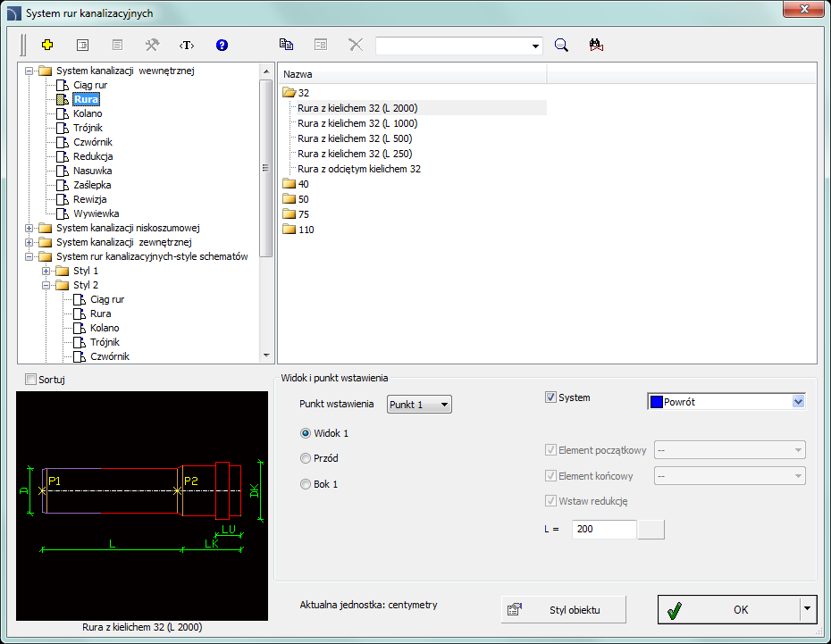The height and width of the screenshot is (644, 831).
Task: Collapse the Styl 2 node
Action: (46, 285)
